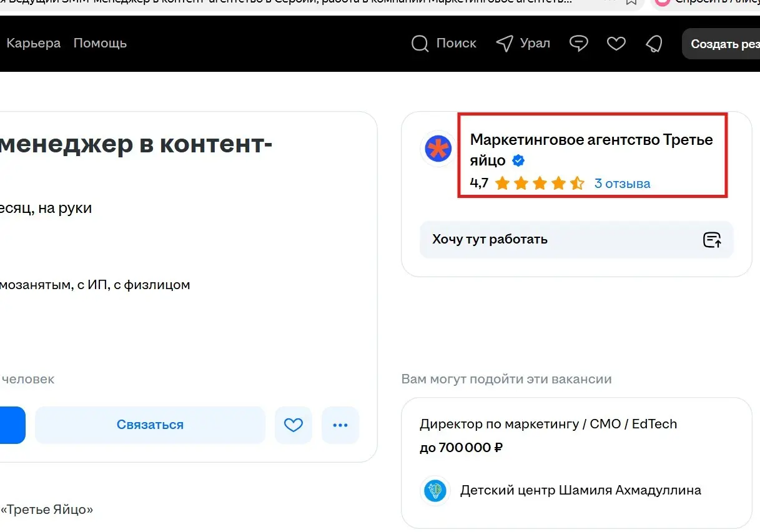
Task: Click the Связаться button
Action: tap(150, 425)
